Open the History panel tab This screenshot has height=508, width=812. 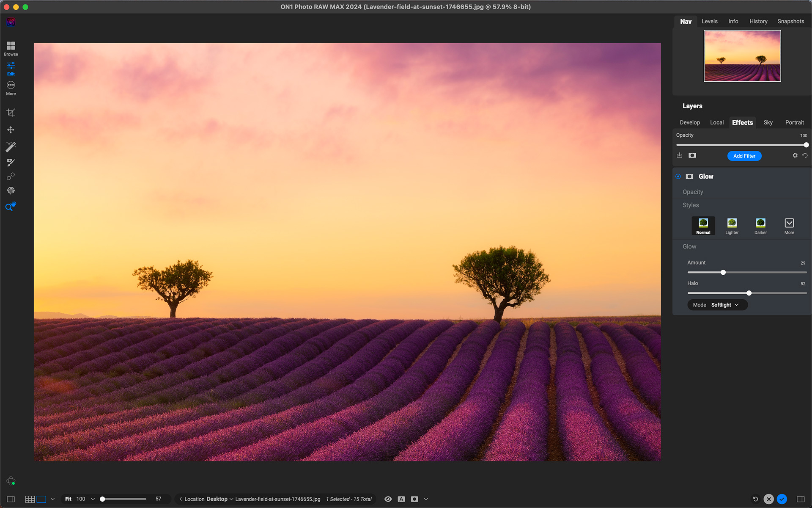pyautogui.click(x=758, y=21)
